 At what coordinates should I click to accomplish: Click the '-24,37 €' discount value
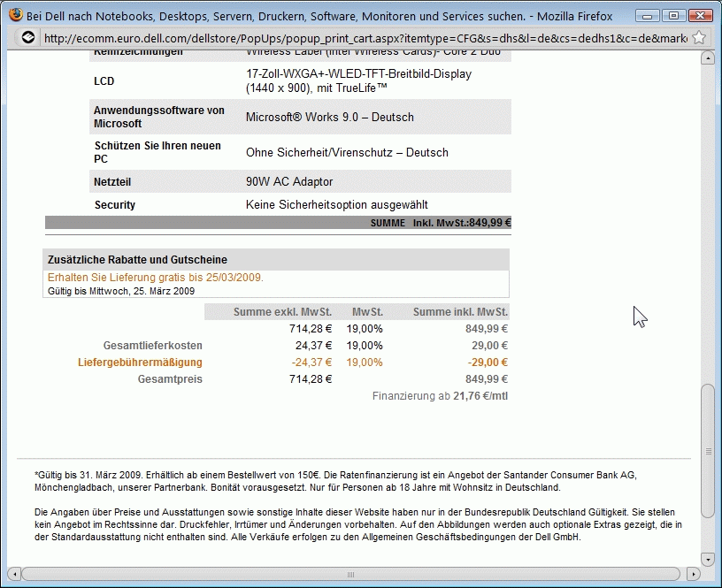click(311, 363)
